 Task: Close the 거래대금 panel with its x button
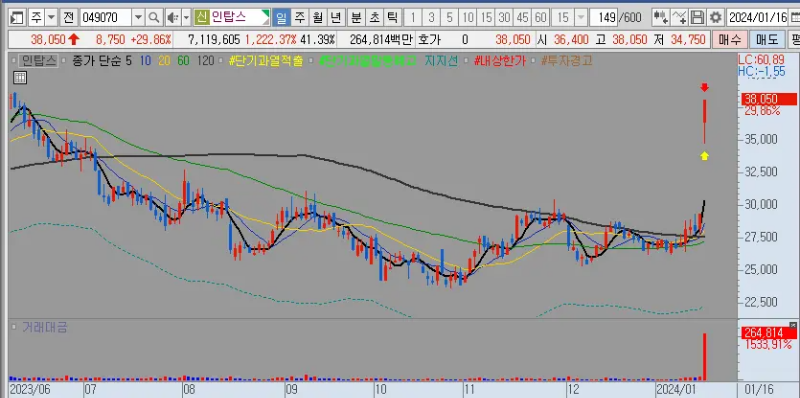pos(793,325)
